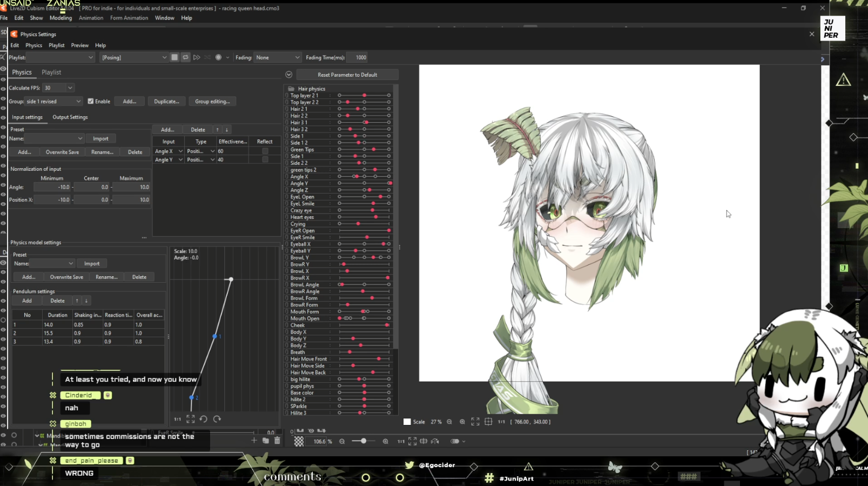Zoom out the physics preview view
This screenshot has height=486, width=868.
(449, 422)
